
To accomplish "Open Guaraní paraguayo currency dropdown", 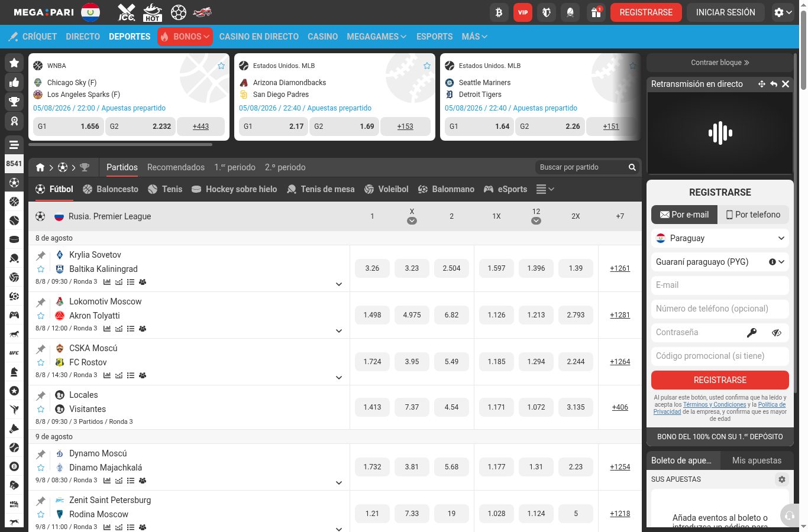I will [720, 262].
